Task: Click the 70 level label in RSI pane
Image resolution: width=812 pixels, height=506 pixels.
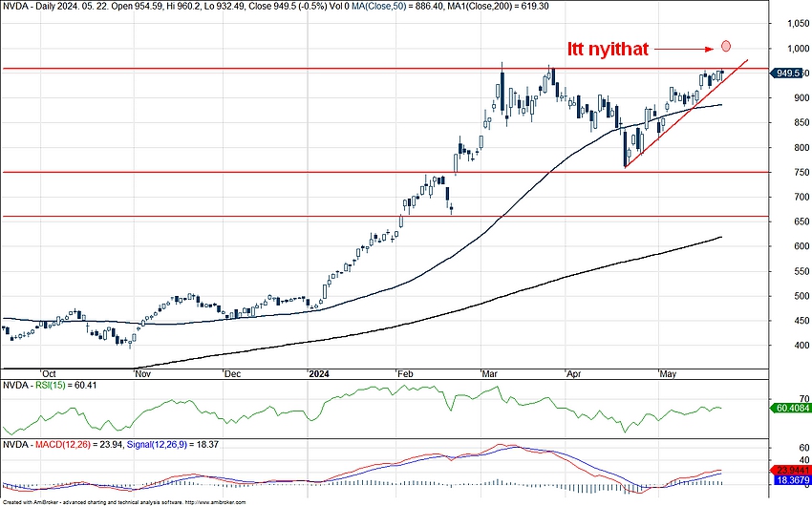Action: pos(804,399)
